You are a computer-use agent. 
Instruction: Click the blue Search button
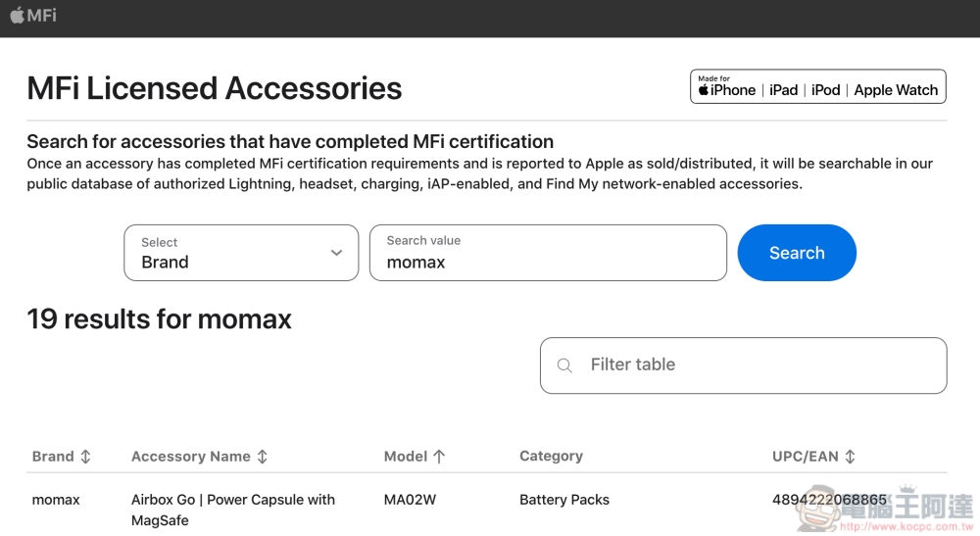coord(797,253)
